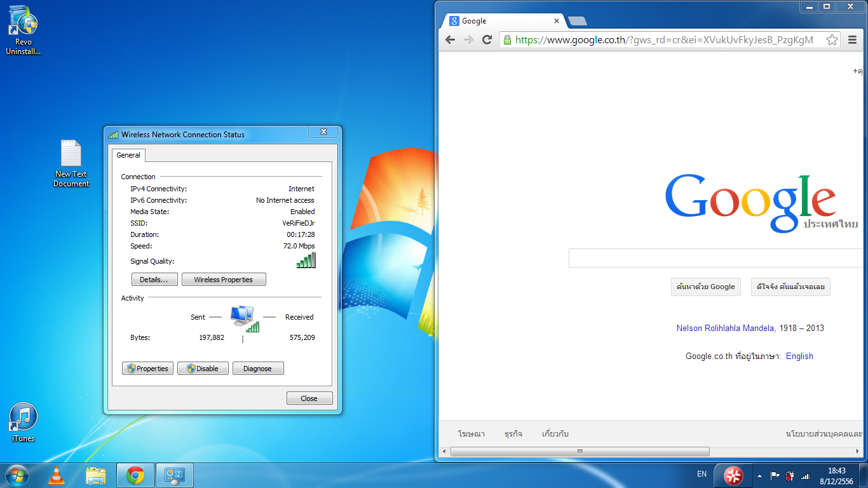Viewport: 868px width, 488px height.
Task: Click the Speed value 72.0 Mbps
Action: (299, 246)
